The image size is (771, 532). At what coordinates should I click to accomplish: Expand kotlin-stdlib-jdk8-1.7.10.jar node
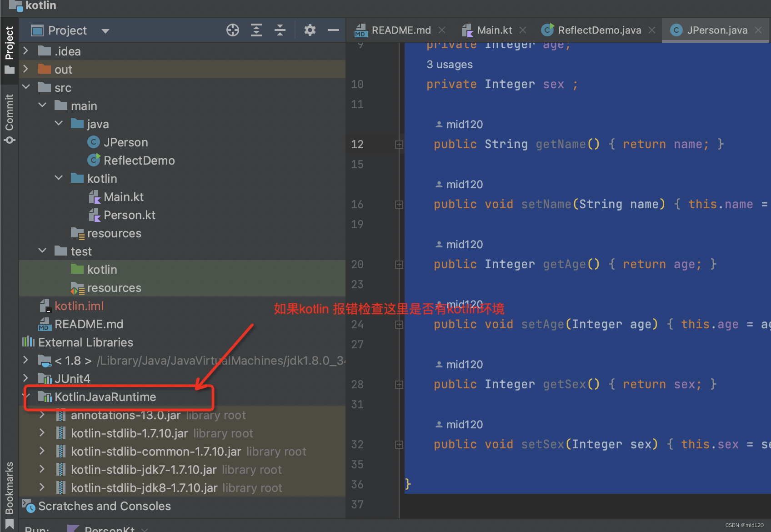[x=42, y=487]
